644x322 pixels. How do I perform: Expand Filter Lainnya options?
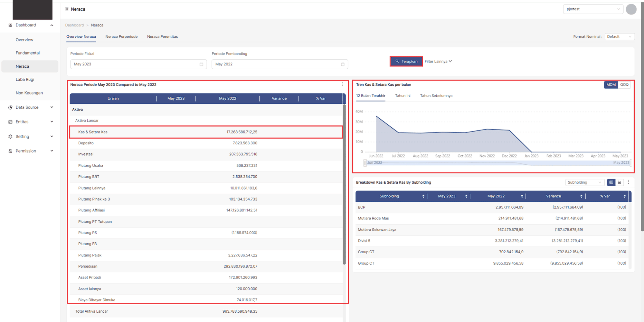(x=438, y=62)
